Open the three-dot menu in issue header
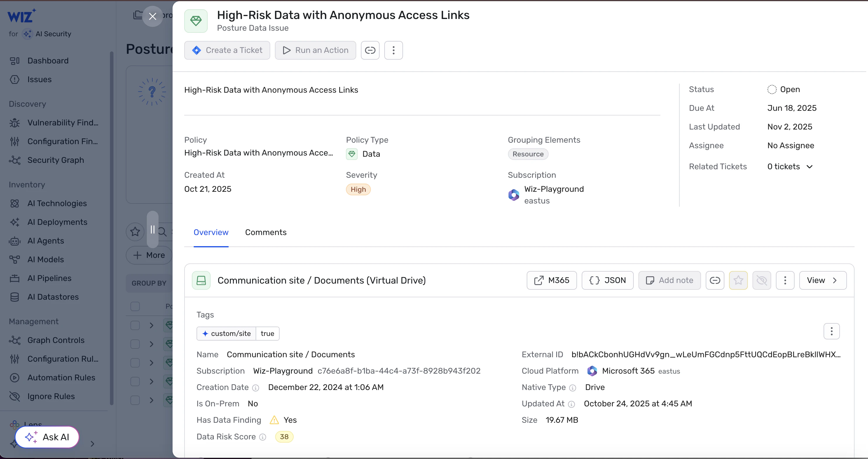This screenshot has height=459, width=868. (x=393, y=50)
